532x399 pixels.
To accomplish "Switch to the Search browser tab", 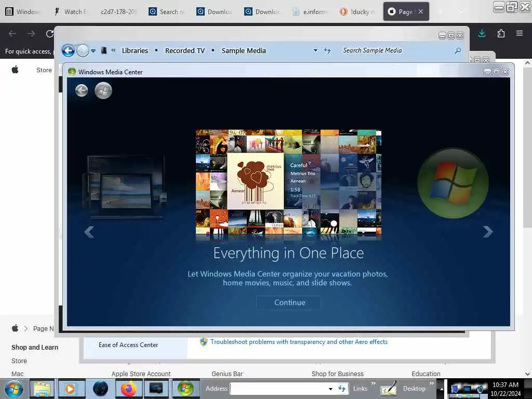I will (x=167, y=11).
